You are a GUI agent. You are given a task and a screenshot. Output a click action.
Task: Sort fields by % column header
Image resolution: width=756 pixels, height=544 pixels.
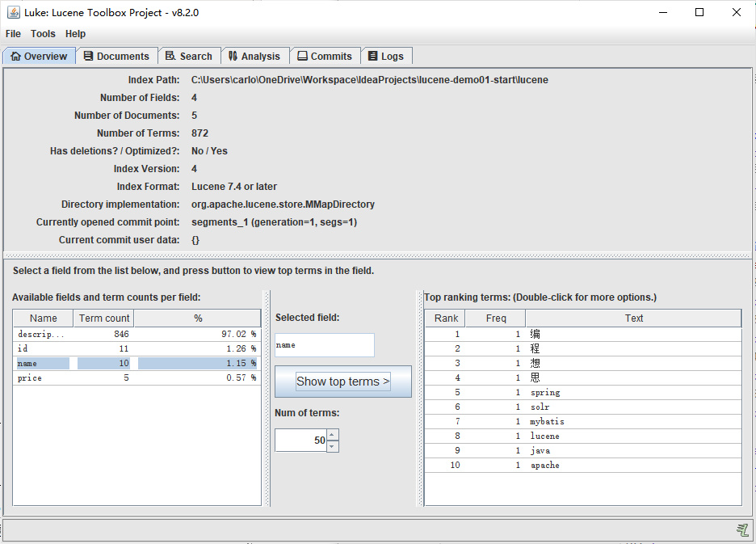(198, 318)
